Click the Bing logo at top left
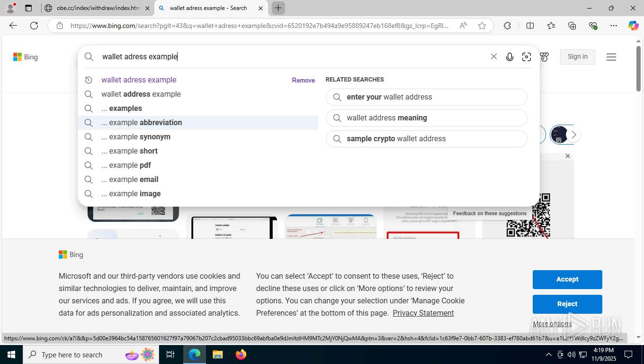 tap(26, 57)
